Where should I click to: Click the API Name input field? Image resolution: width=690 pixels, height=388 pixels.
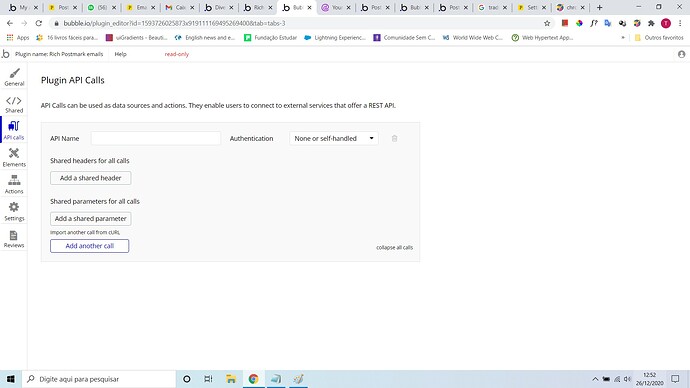tap(156, 139)
